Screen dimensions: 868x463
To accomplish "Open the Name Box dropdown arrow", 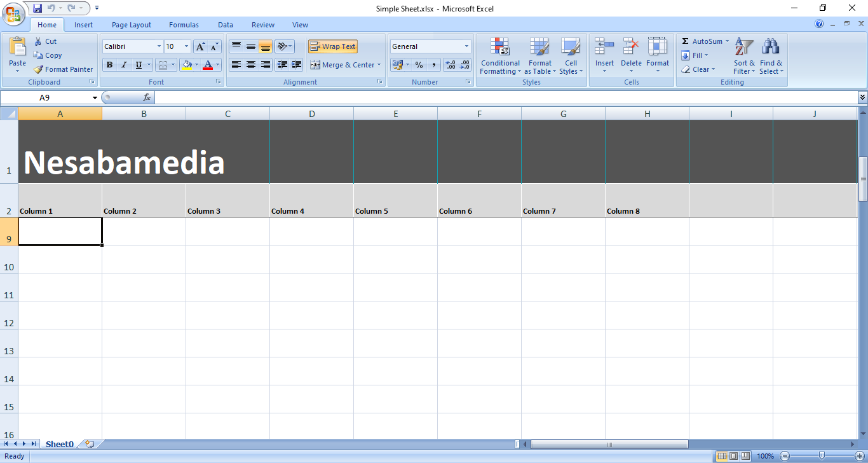I will tap(95, 97).
